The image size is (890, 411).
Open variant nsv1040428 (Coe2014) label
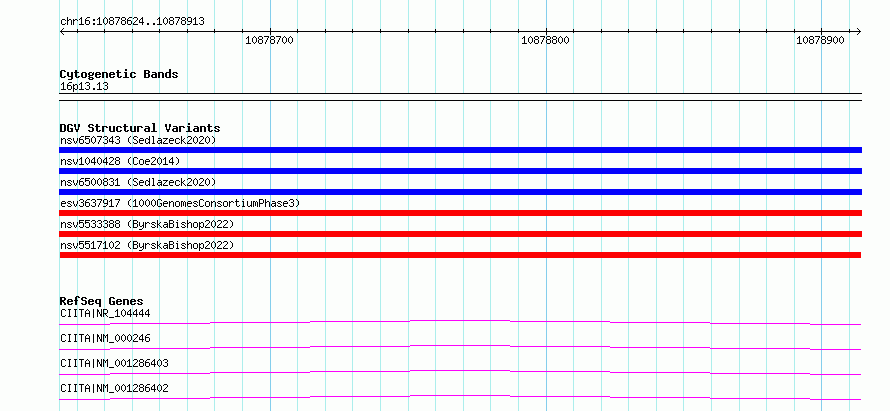point(120,161)
